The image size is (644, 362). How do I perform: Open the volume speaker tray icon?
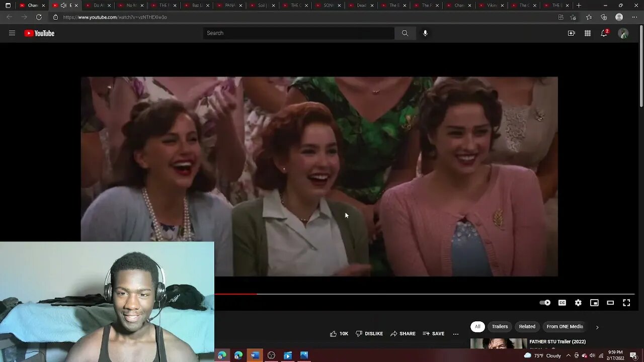point(592,355)
